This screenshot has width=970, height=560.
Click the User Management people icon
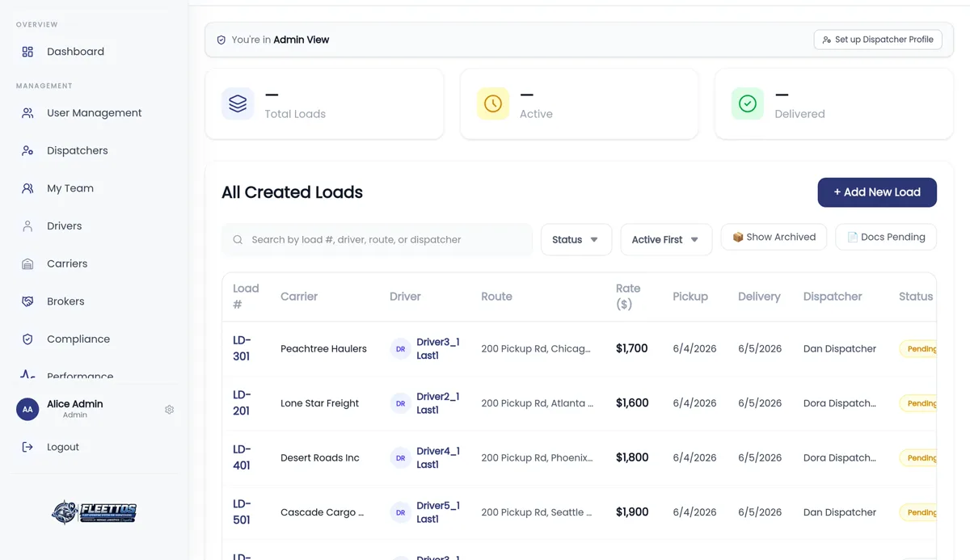point(27,113)
